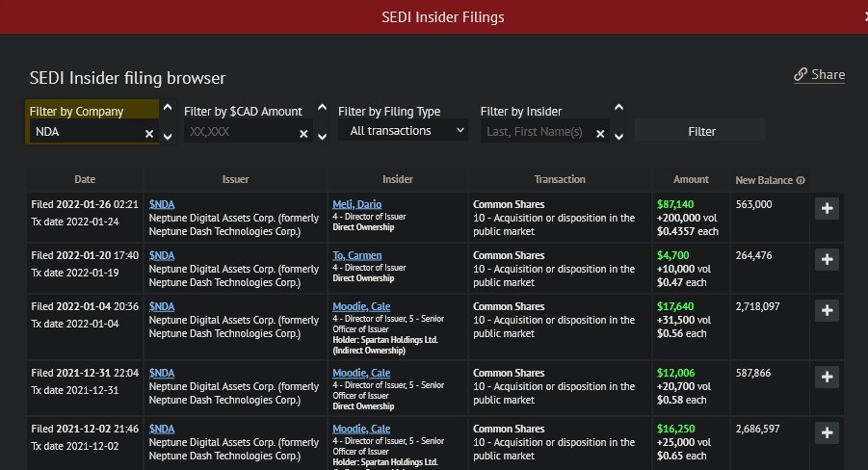The height and width of the screenshot is (470, 868).
Task: Clear the $CAD Amount filter field
Action: coord(303,134)
